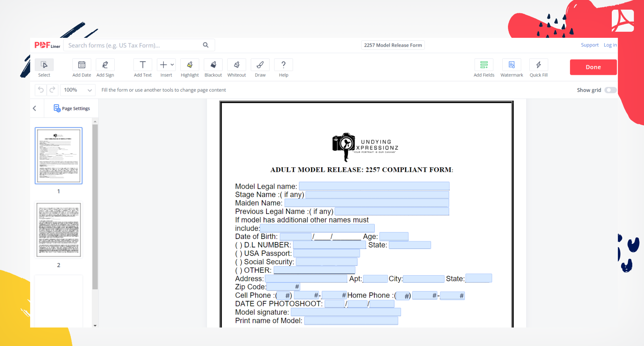Activate the Highlight tool

tap(190, 65)
